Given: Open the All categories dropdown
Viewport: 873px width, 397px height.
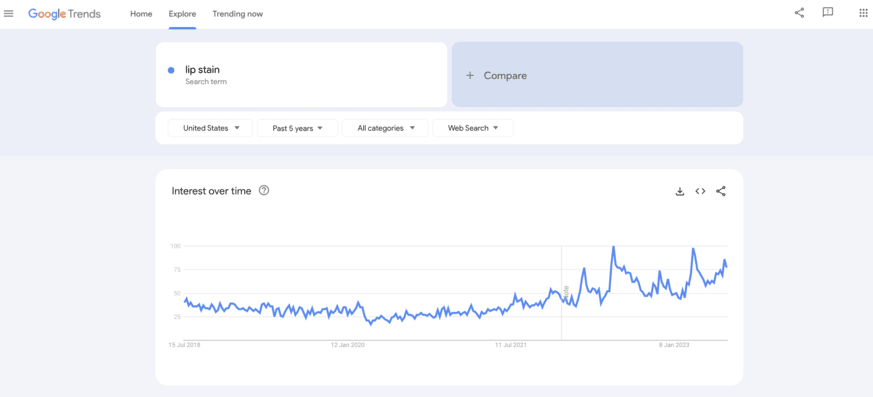Looking at the screenshot, I should (x=385, y=128).
